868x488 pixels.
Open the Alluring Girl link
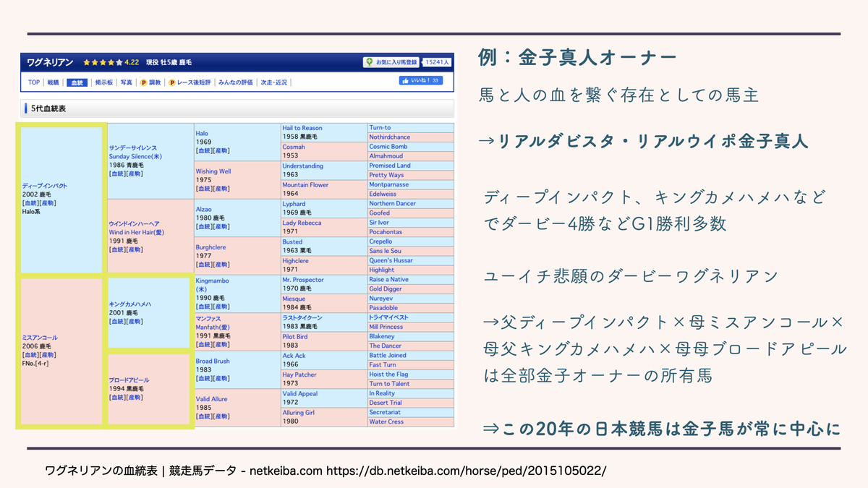coord(298,413)
